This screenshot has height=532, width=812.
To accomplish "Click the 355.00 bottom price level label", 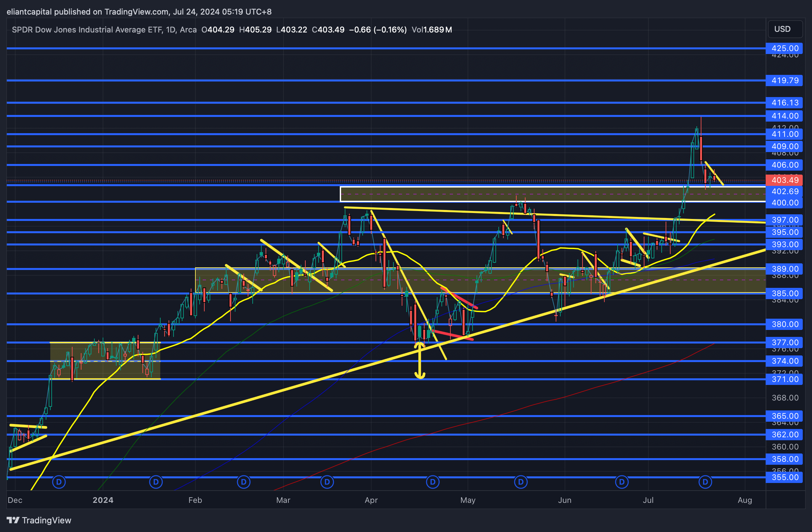I will 785,477.
